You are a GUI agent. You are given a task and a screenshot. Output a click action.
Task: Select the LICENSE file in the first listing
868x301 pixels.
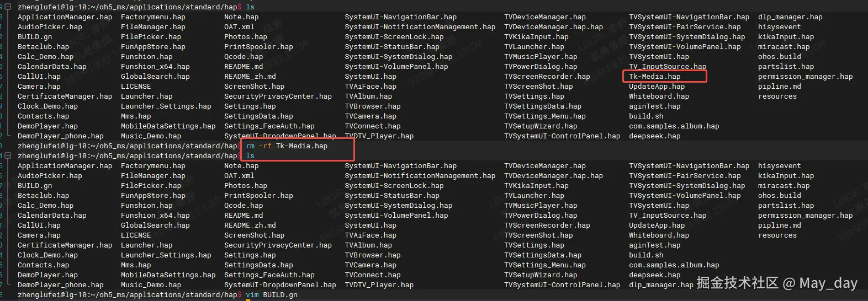(x=136, y=87)
